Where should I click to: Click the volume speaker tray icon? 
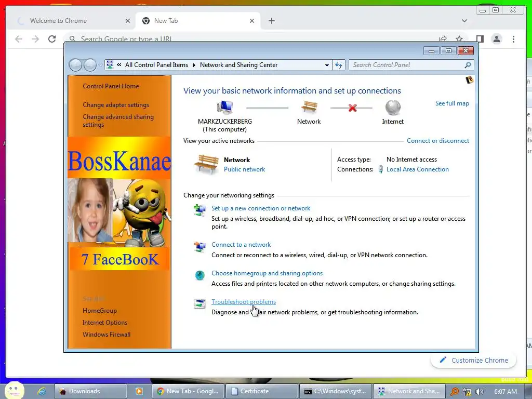coord(479,392)
